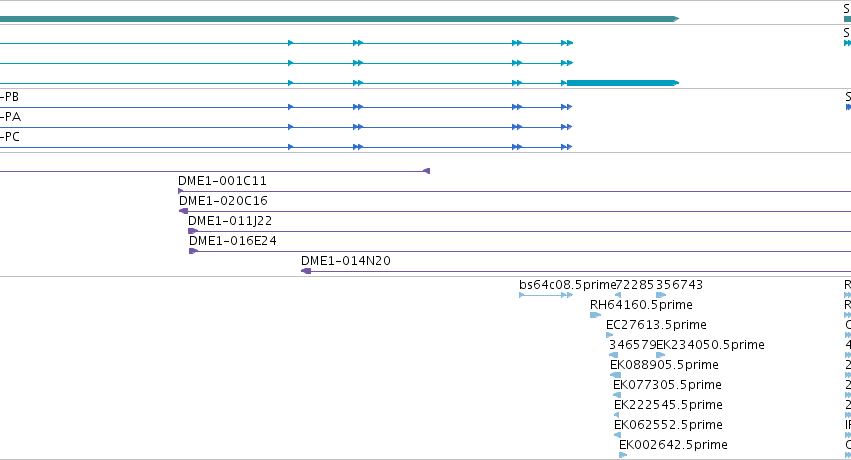This screenshot has height=460, width=851.
Task: Select the arrowhead below DME1-016E24 label
Action: [193, 251]
